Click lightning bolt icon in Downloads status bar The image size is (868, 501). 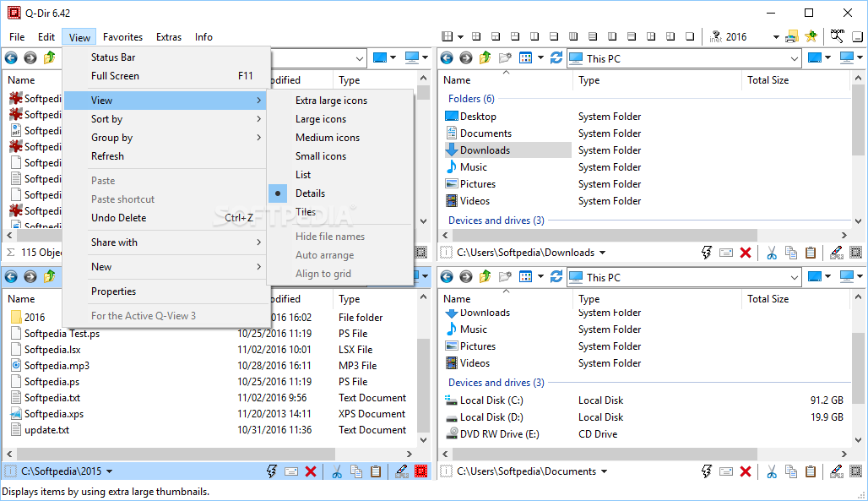pyautogui.click(x=707, y=253)
